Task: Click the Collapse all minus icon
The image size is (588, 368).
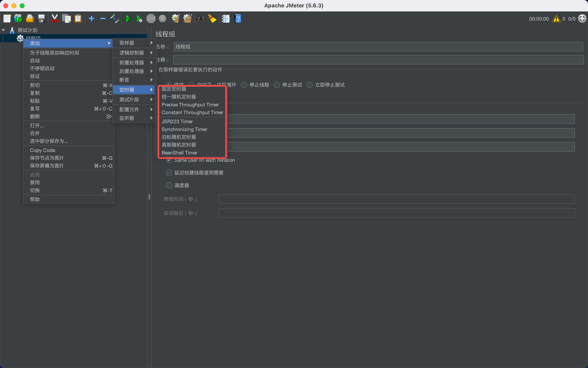Action: coord(103,18)
